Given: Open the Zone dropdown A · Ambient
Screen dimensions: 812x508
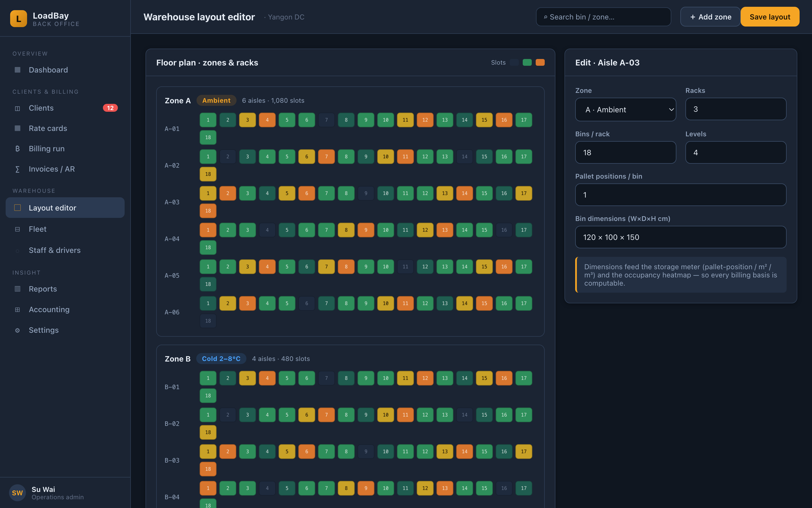Looking at the screenshot, I should 625,110.
